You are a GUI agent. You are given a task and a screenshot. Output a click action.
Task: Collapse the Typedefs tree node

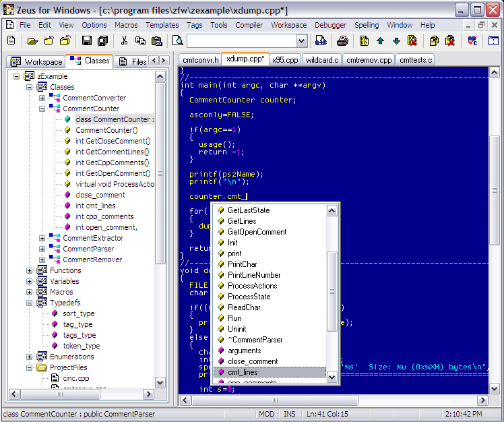[x=29, y=303]
